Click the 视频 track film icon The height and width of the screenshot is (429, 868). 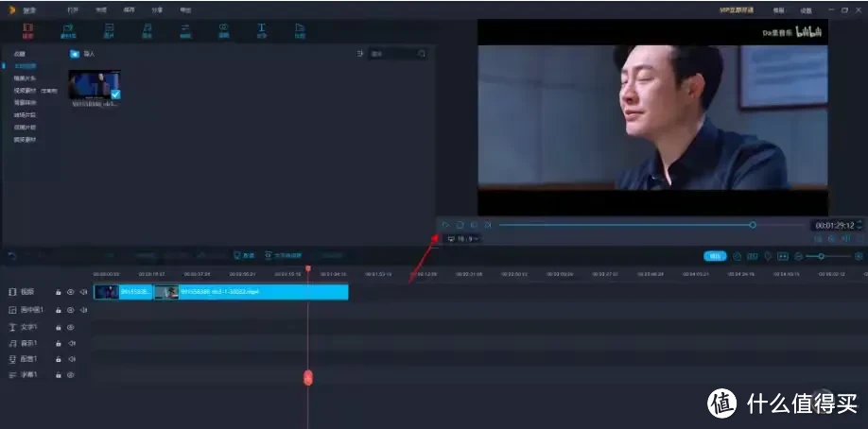[12, 292]
